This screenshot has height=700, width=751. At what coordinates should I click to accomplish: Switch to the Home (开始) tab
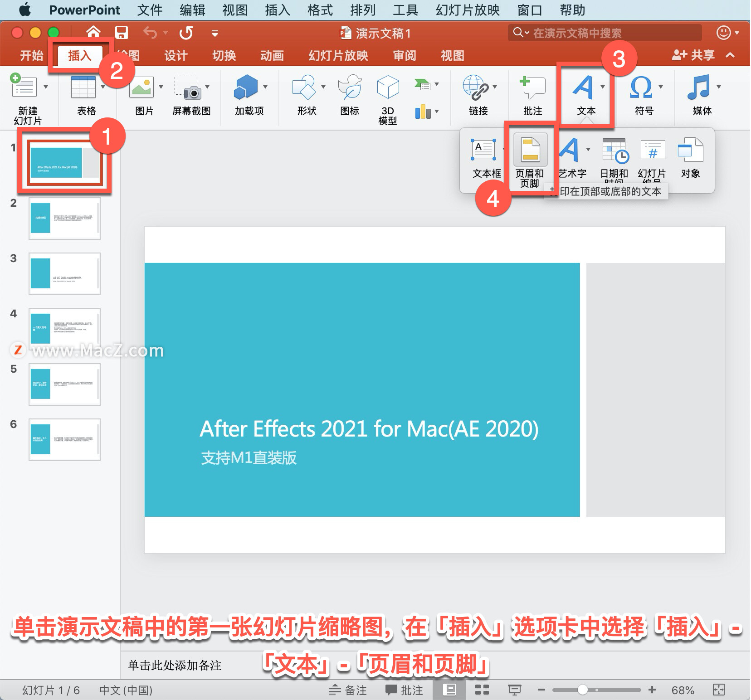pos(31,55)
